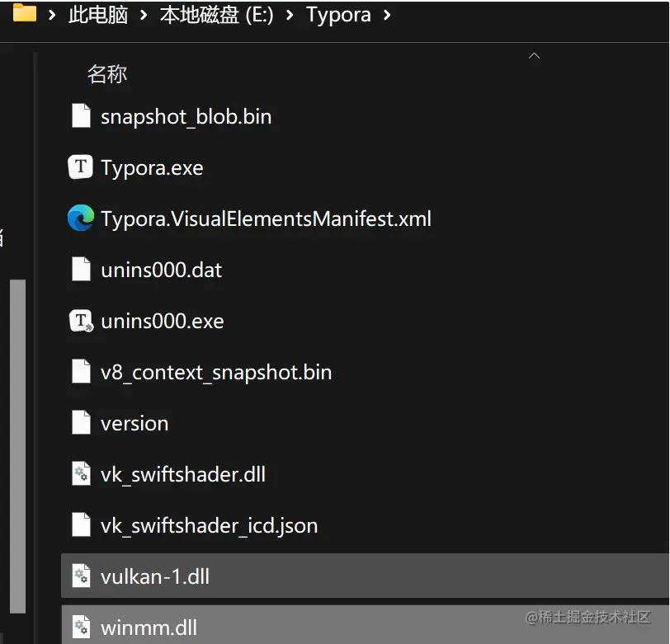Select the Typora.exe file name
The height and width of the screenshot is (644, 670).
click(152, 168)
